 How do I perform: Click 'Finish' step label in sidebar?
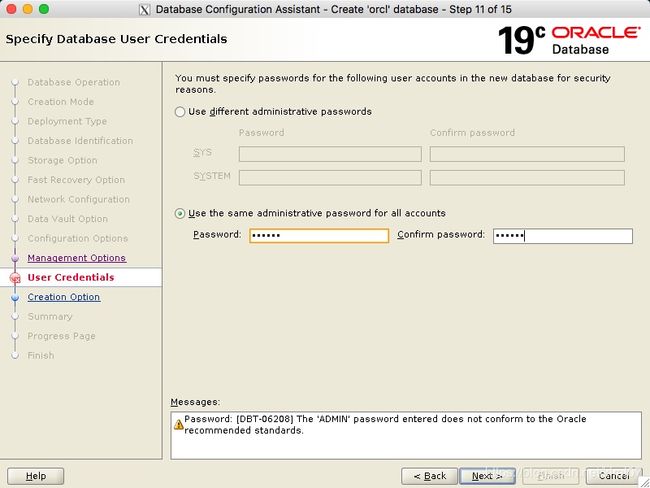coord(41,355)
